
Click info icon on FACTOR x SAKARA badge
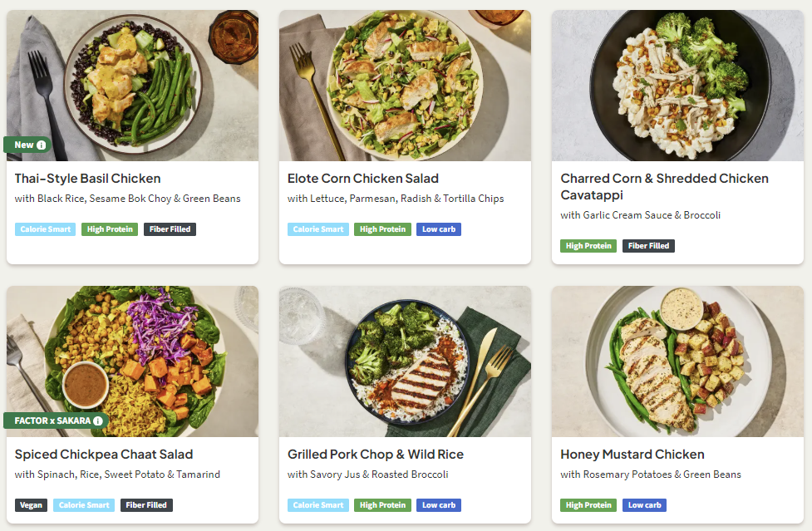point(98,421)
